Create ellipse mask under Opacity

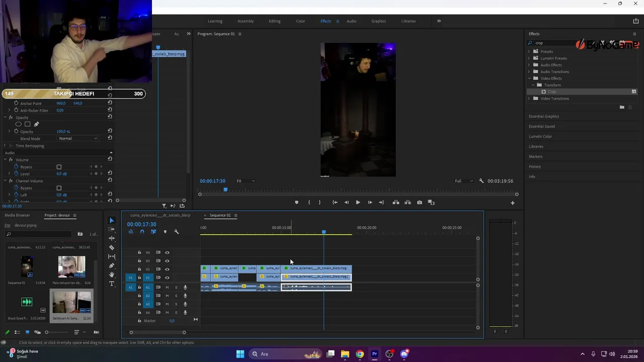pyautogui.click(x=19, y=124)
